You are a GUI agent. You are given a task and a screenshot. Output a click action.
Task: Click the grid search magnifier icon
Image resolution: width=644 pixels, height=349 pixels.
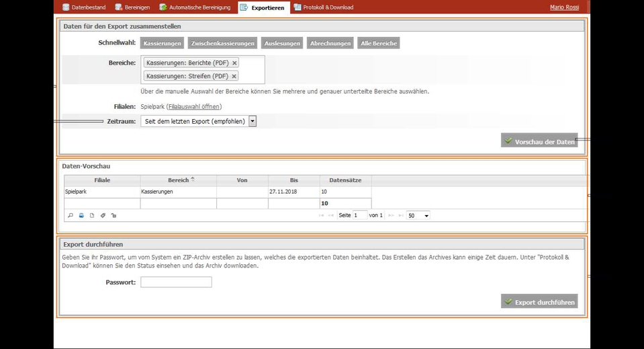tap(71, 215)
